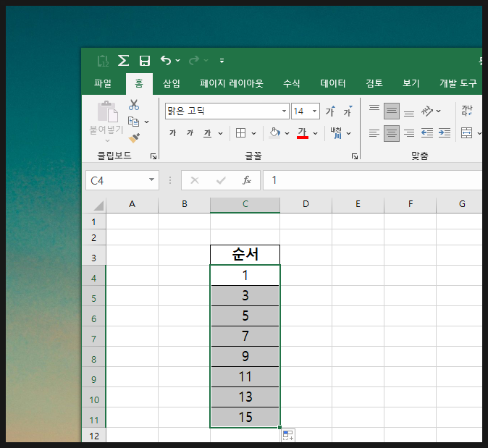488x448 pixels.
Task: Select the column A header
Action: click(132, 204)
